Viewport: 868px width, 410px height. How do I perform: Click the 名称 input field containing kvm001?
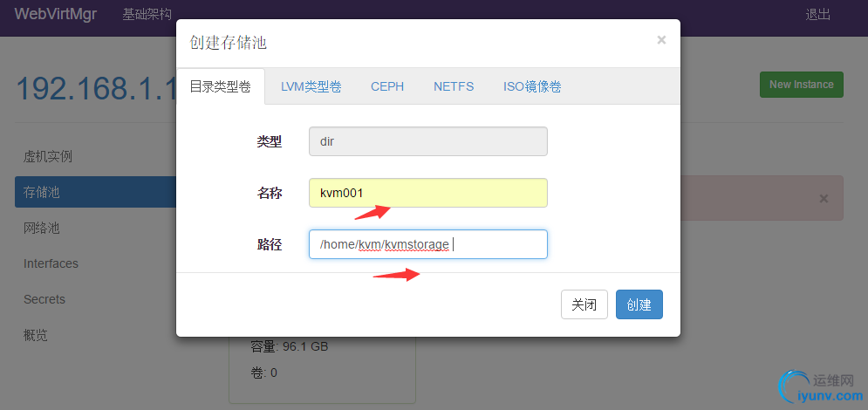[x=427, y=193]
